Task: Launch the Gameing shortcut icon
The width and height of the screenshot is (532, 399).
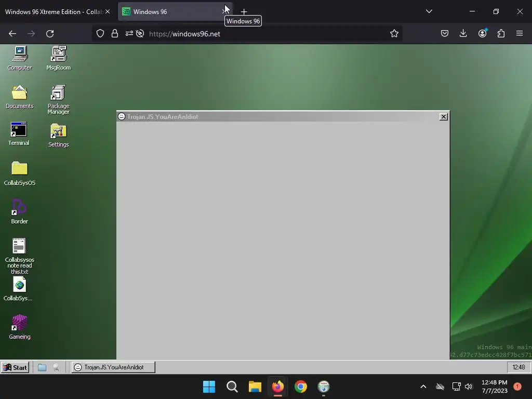Action: 19,327
